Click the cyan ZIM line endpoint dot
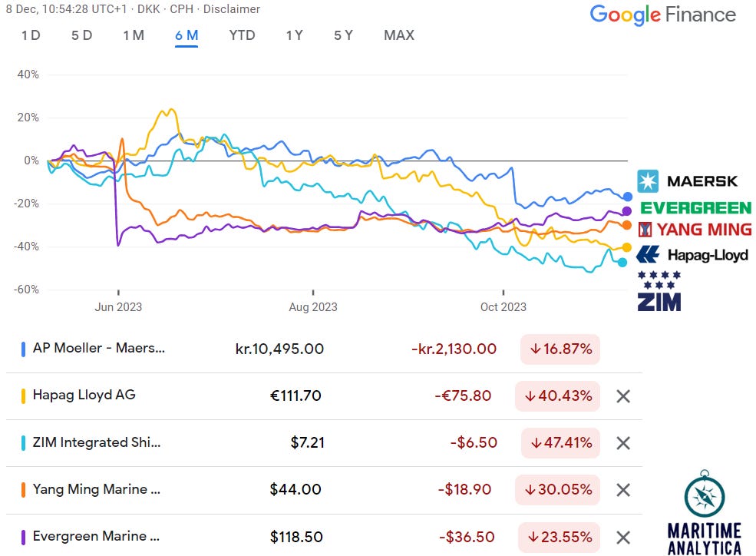 622,263
